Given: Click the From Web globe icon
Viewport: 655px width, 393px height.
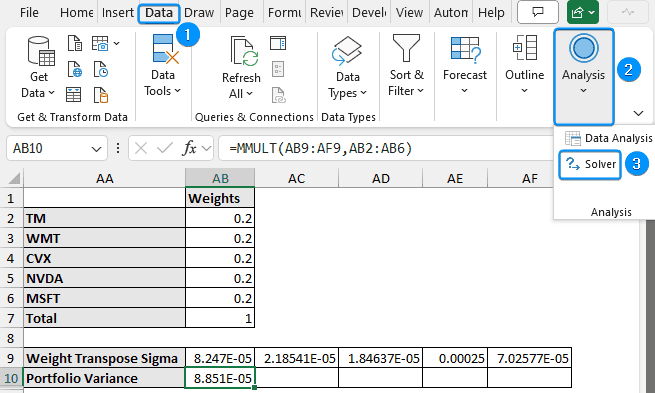Looking at the screenshot, I should pyautogui.click(x=75, y=69).
